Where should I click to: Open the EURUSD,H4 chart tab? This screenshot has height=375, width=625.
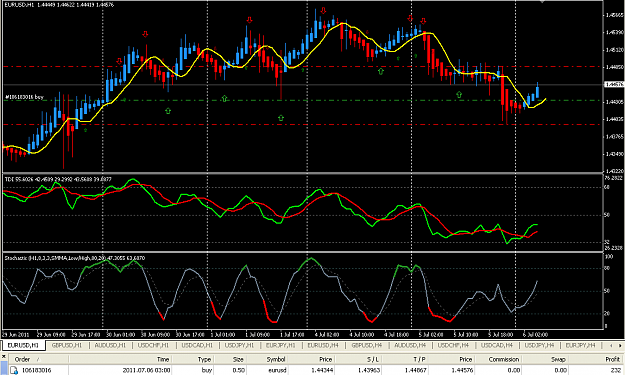(x=323, y=346)
